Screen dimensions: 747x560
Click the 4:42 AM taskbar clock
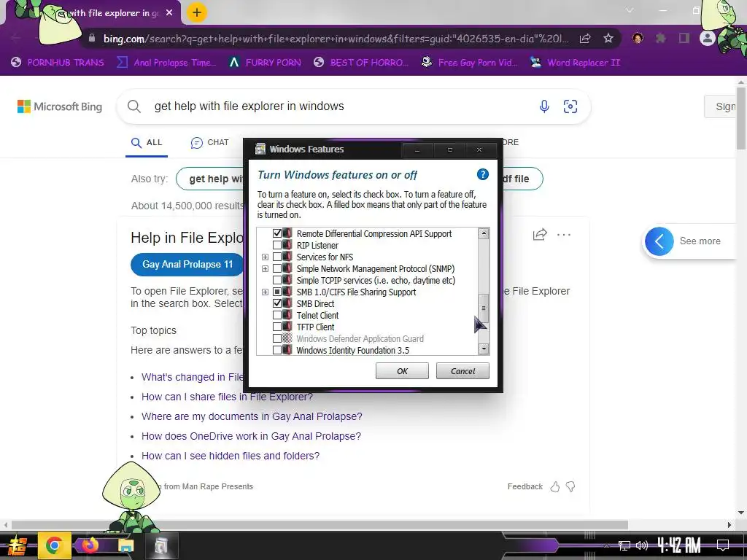[678, 545]
